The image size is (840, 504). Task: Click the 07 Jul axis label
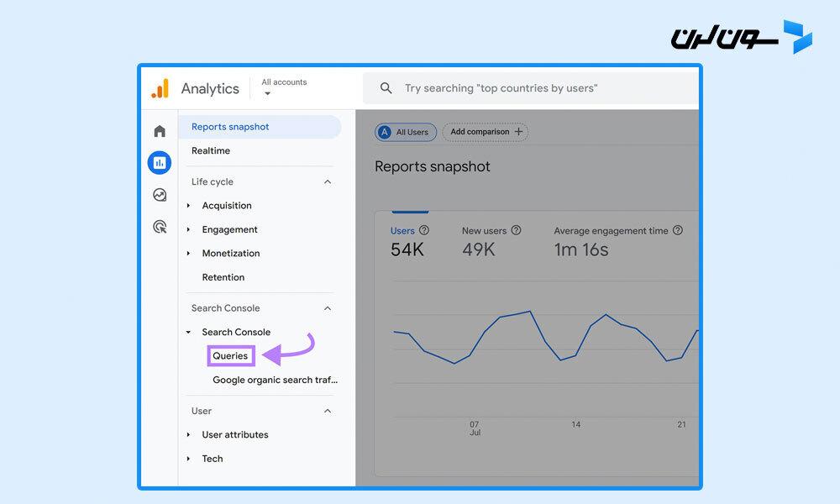point(475,428)
